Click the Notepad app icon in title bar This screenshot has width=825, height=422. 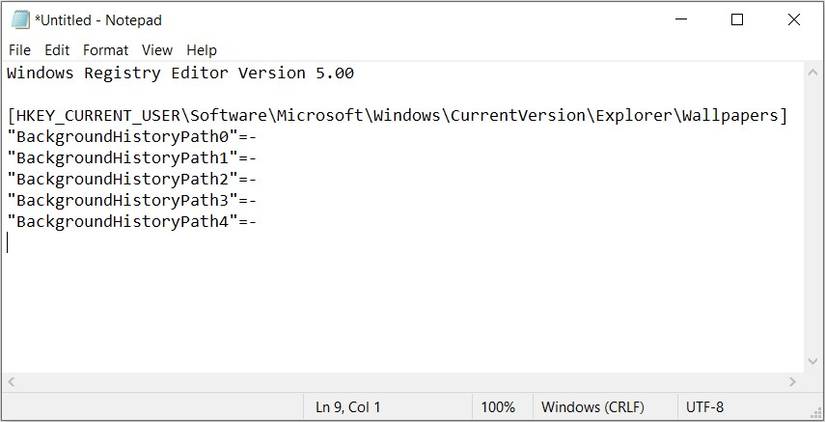[21, 20]
